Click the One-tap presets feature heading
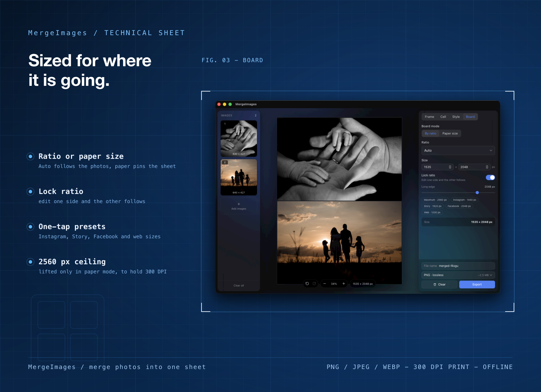Screen dimensions: 541x392 click(72, 227)
